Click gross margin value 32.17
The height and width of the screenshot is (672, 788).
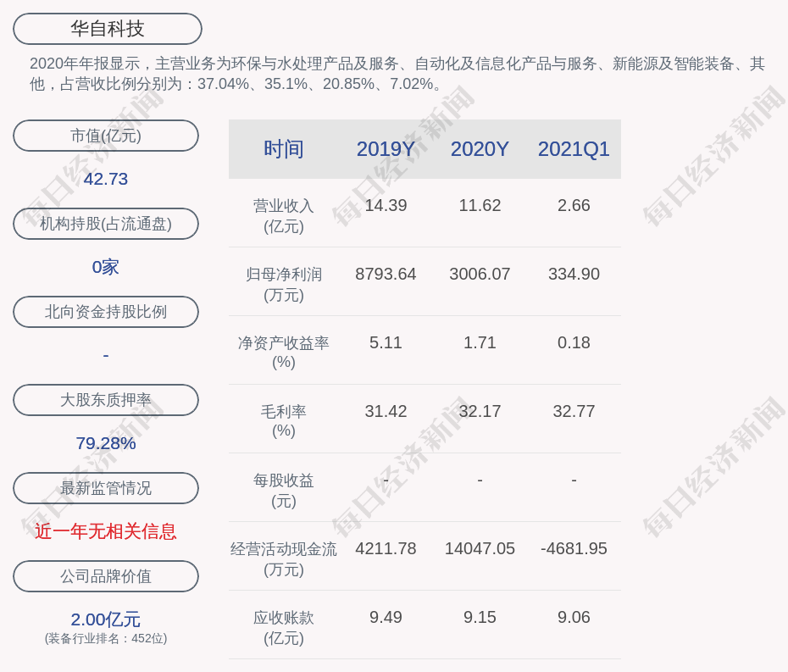480,411
